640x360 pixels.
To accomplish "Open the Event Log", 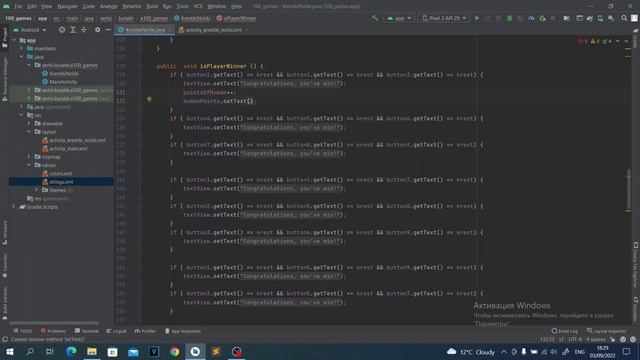I will [x=564, y=331].
